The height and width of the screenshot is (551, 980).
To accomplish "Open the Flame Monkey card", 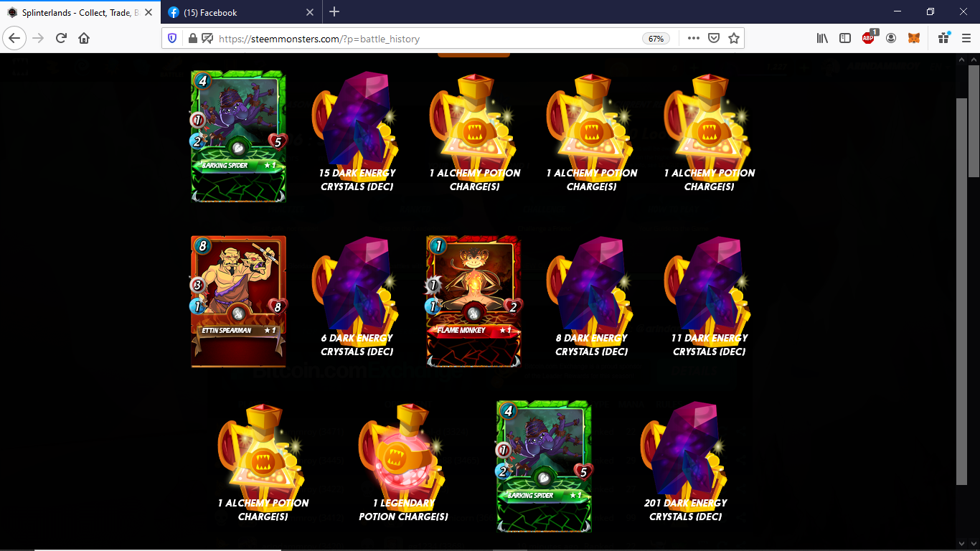I will point(474,301).
